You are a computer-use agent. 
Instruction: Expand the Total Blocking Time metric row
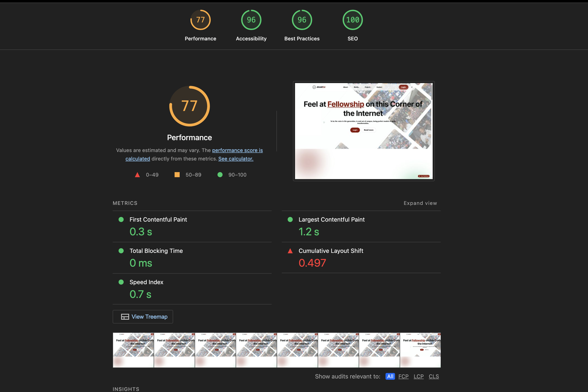pyautogui.click(x=156, y=251)
